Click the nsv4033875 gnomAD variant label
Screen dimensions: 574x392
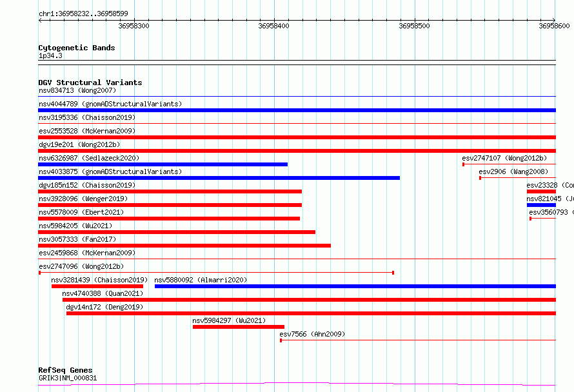110,171
